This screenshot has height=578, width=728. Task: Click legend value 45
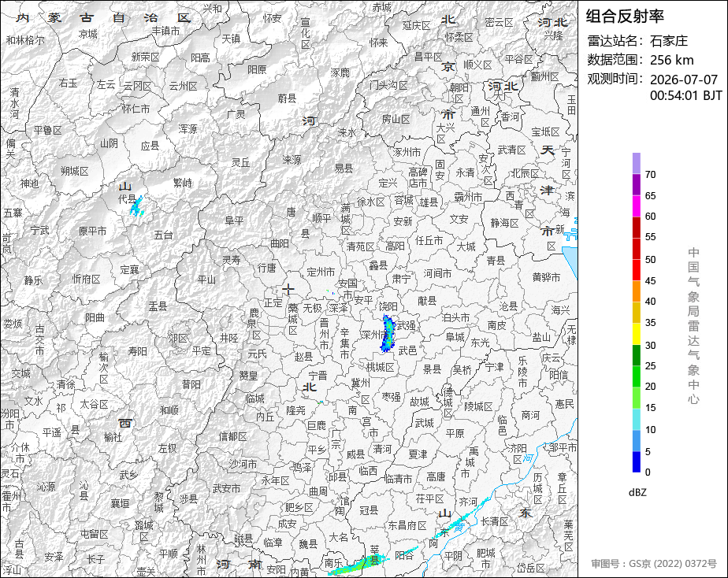(650, 280)
